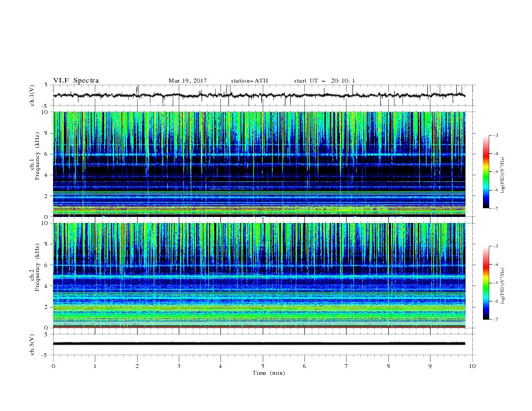Click the 'start UT = 20:10:1' text
Screen dimensions: 532x411
tap(324, 81)
